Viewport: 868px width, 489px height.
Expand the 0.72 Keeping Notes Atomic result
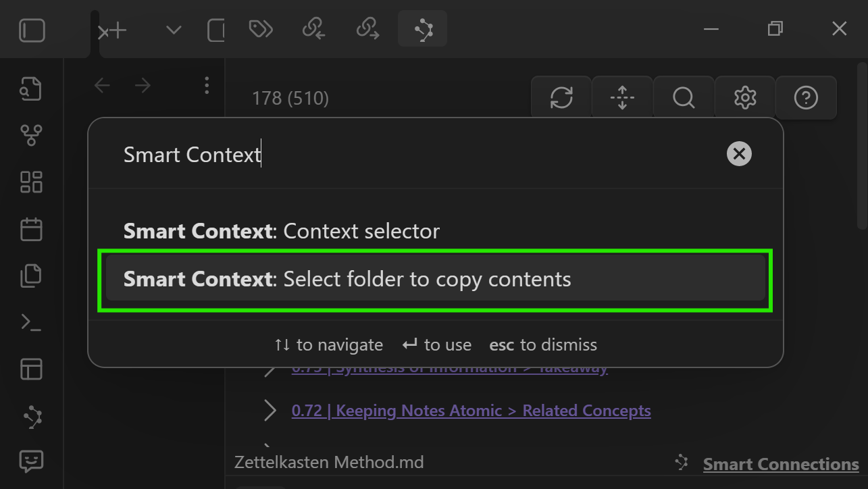click(270, 410)
